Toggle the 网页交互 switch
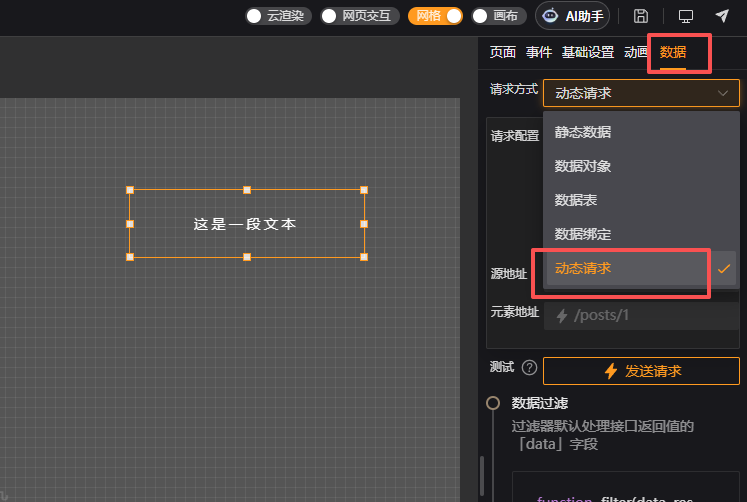This screenshot has height=502, width=747. [360, 16]
